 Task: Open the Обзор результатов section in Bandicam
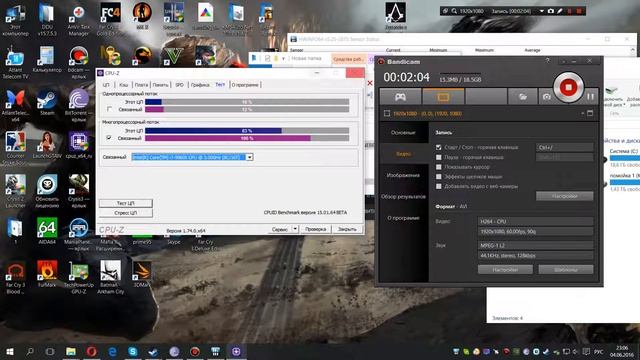403,196
